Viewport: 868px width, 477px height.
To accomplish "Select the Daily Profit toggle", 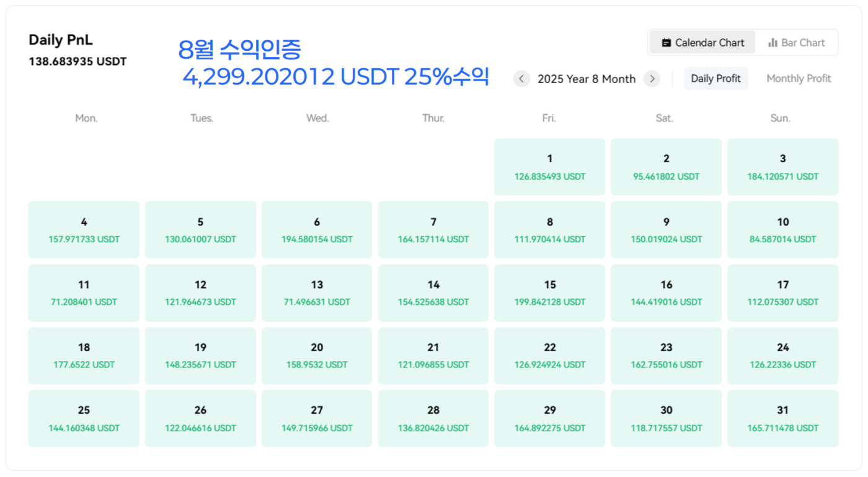I will click(x=715, y=79).
